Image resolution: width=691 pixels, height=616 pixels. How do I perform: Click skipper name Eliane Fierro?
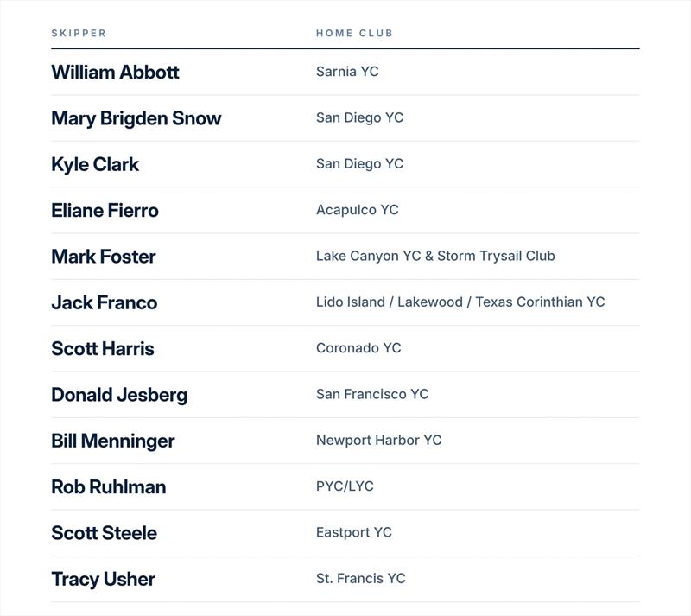coord(105,210)
